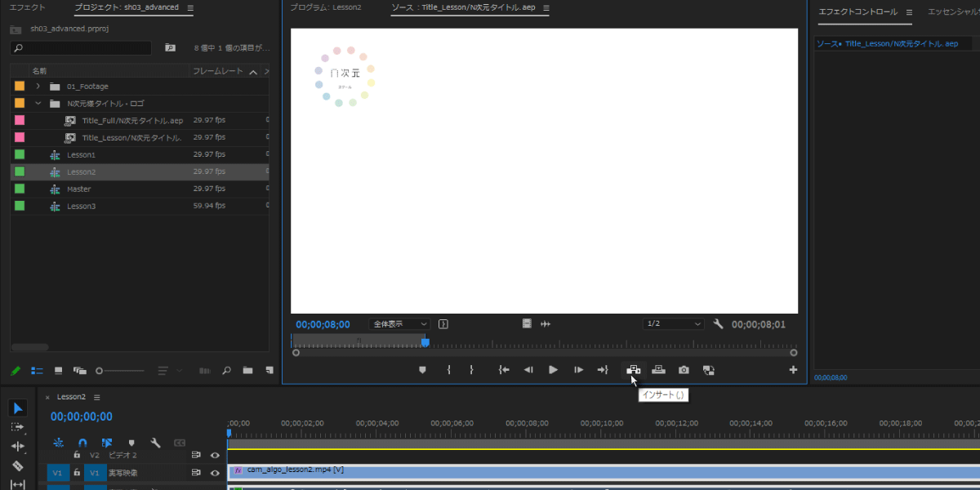The width and height of the screenshot is (980, 490).
Task: Click the Drag Audio Only waveform icon
Action: pos(546,323)
